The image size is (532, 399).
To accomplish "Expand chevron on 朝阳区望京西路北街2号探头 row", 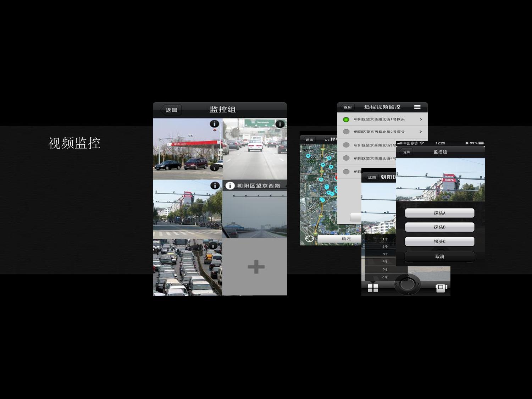I will [421, 132].
